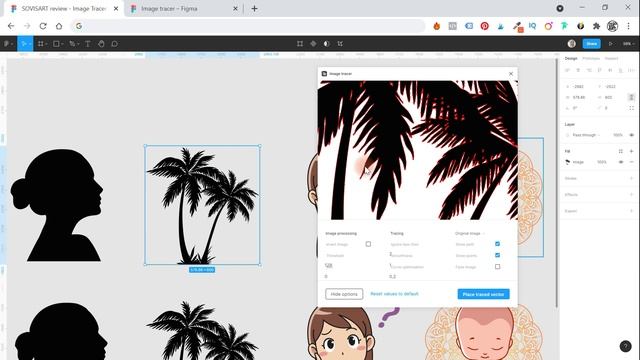Switch to the Design tab

pyautogui.click(x=571, y=58)
